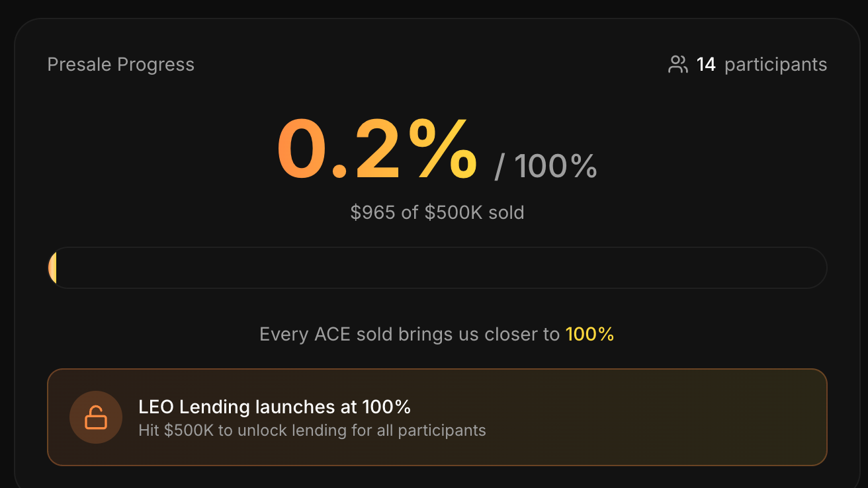Click the orange unlocked padlock icon
The width and height of the screenshot is (868, 488).
(x=96, y=418)
